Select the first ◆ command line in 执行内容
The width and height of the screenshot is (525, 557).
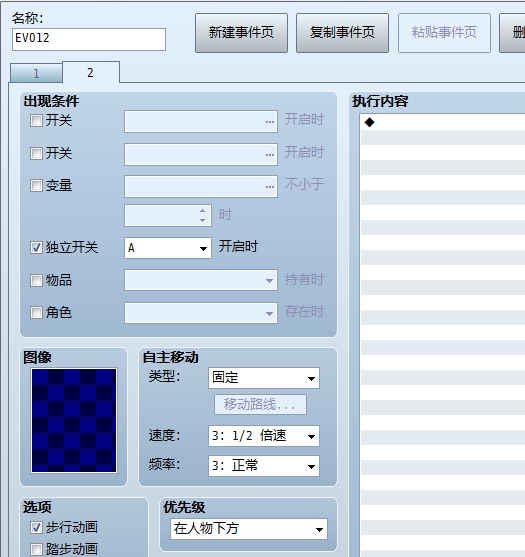coord(443,122)
